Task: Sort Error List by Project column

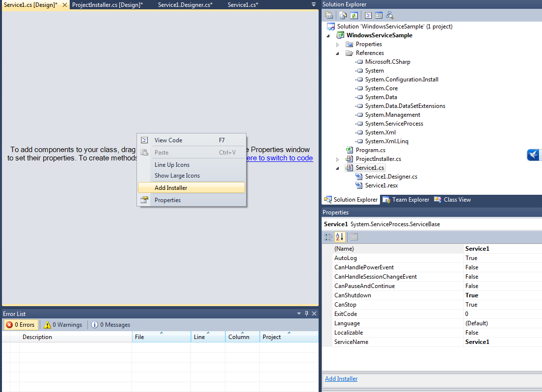Action: pos(289,337)
